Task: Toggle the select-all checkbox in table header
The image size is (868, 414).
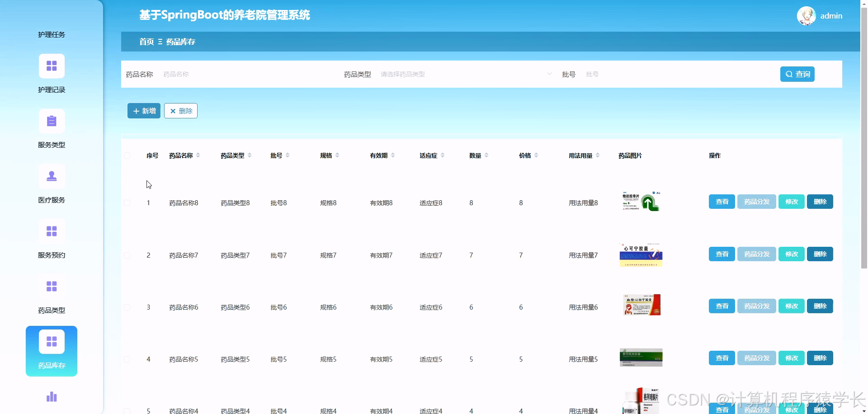Action: (x=127, y=155)
